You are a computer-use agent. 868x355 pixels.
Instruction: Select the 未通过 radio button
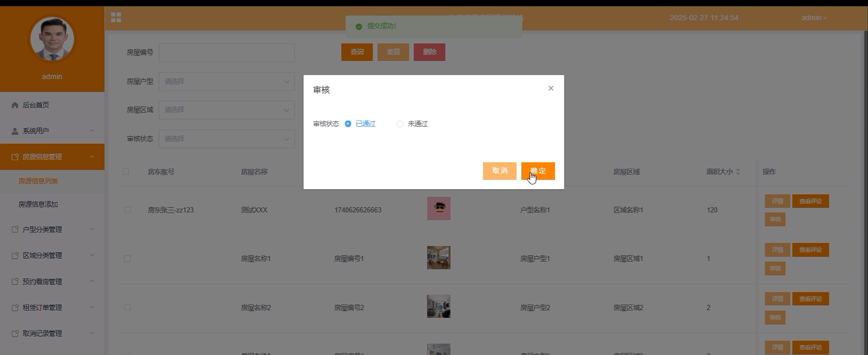point(400,124)
